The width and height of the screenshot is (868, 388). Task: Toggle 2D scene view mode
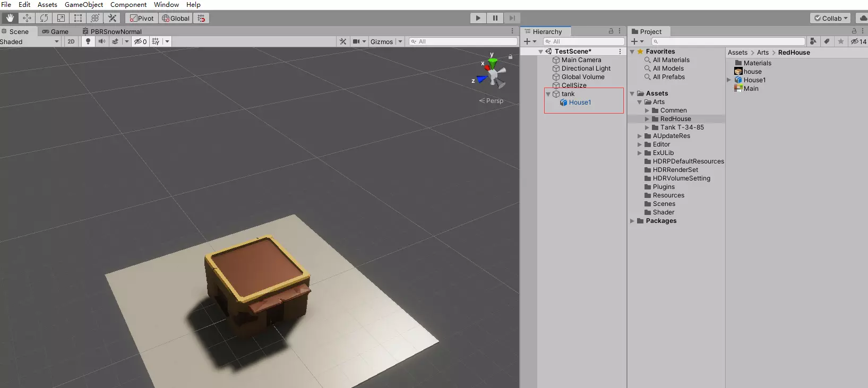click(71, 41)
